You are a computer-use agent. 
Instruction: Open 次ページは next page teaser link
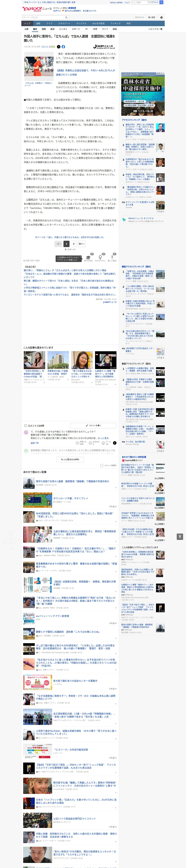tap(70, 237)
